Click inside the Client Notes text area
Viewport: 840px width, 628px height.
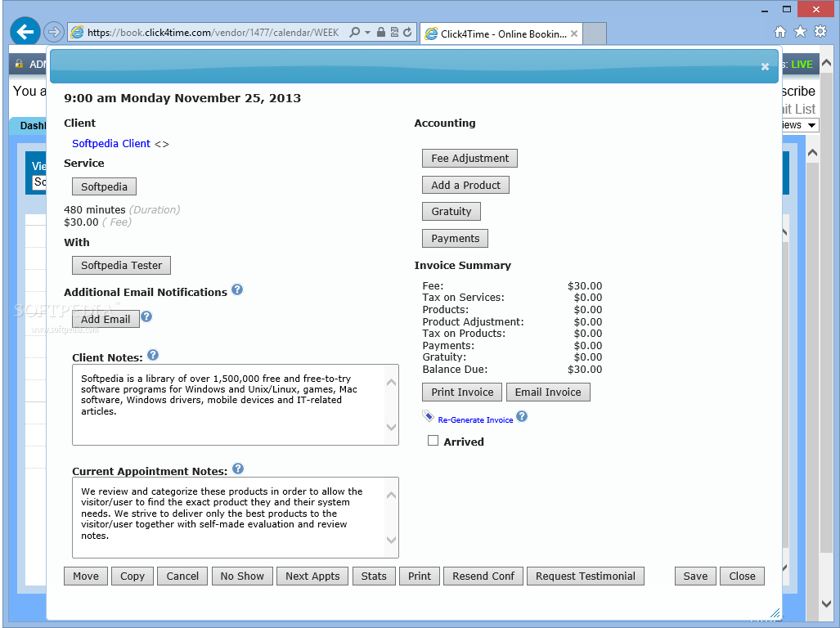[236, 405]
